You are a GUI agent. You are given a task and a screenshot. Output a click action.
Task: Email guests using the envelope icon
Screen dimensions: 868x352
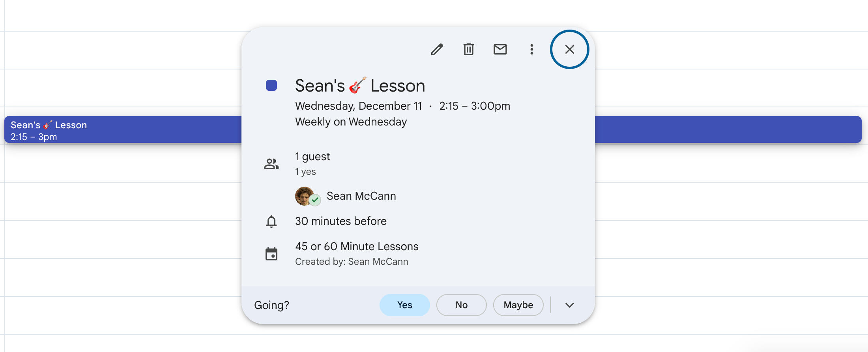point(500,49)
